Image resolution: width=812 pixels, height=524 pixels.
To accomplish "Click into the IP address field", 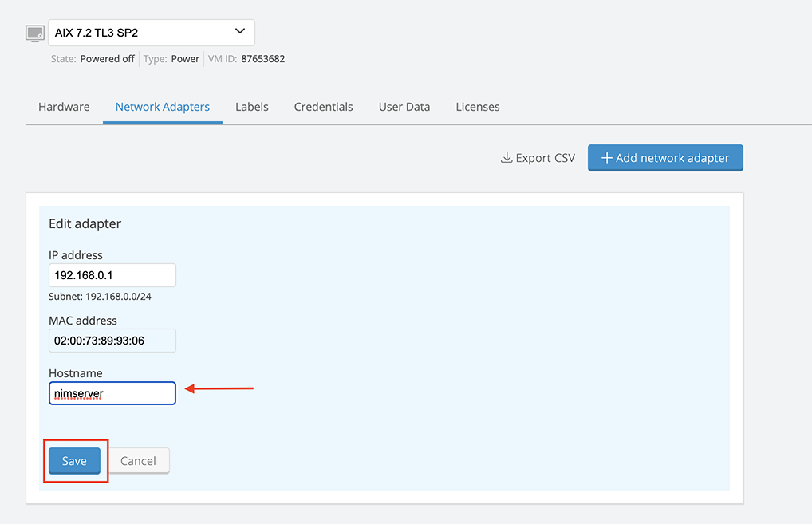I will pyautogui.click(x=112, y=275).
